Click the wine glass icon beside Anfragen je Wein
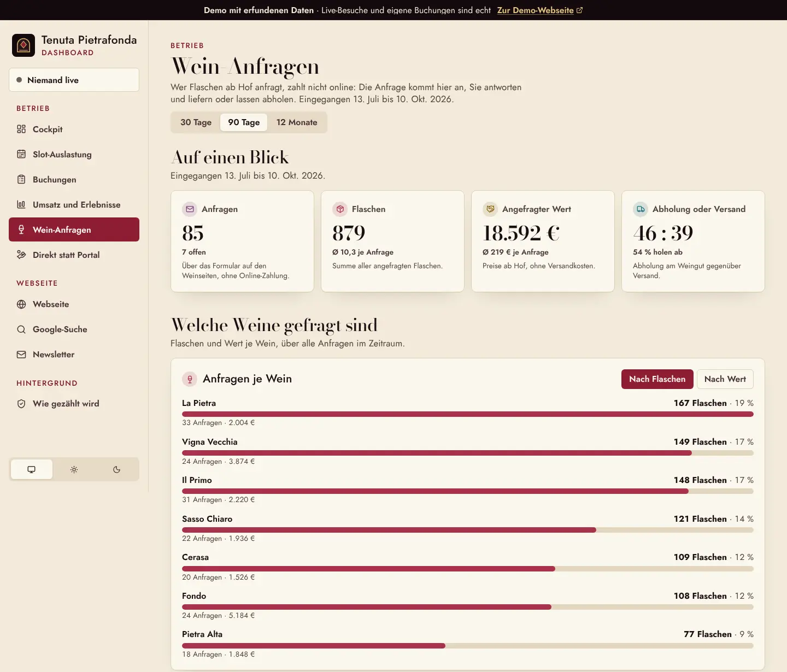Screen dimensions: 787x672 coord(190,379)
